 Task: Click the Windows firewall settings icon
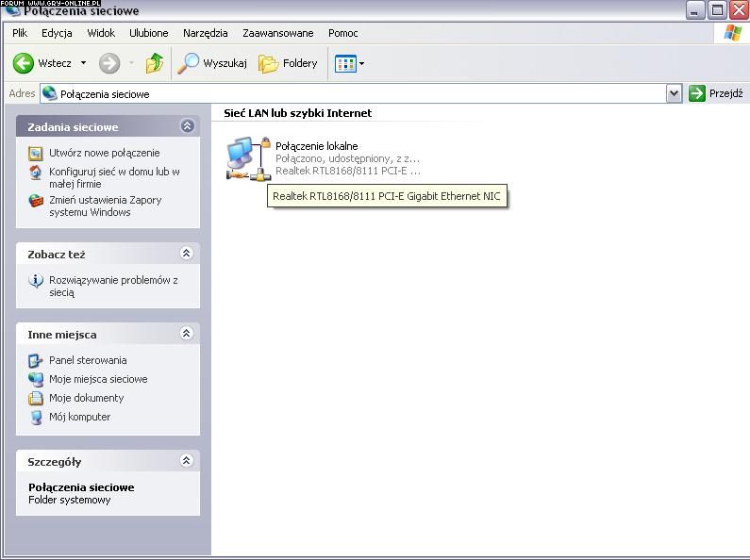(36, 201)
